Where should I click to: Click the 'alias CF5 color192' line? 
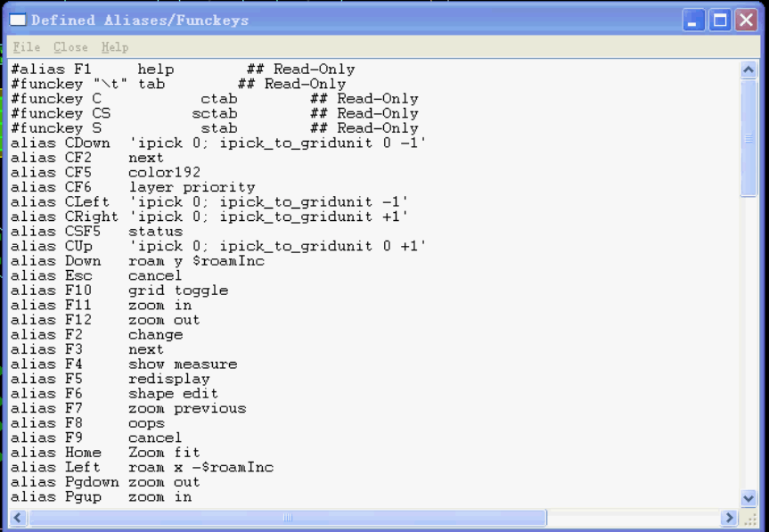105,172
